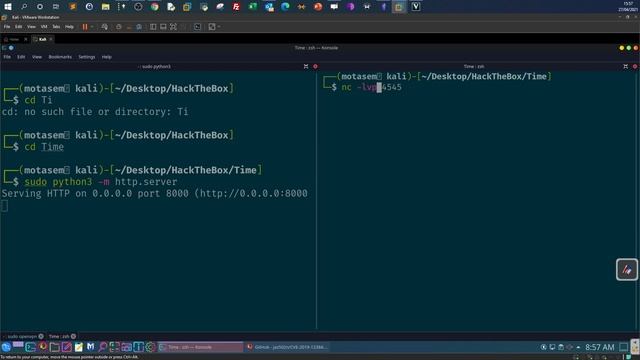This screenshot has height=360, width=640.
Task: Open the M app in the Kali panel
Action: (x=90, y=347)
